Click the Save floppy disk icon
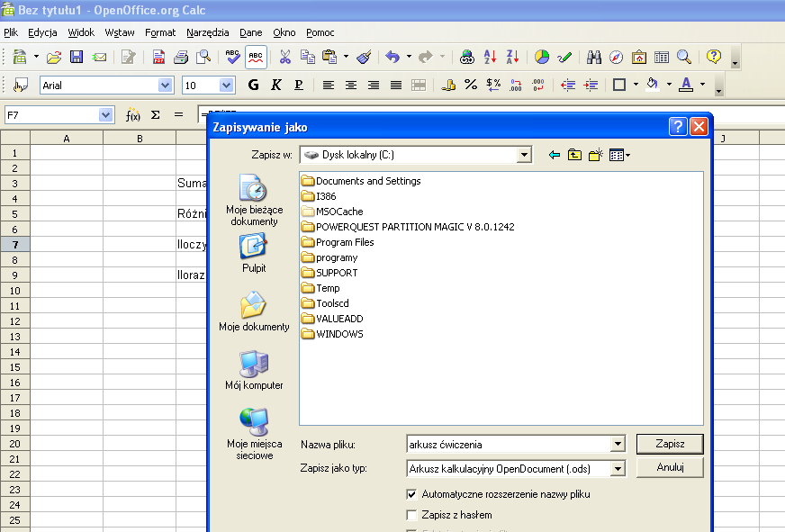 [77, 57]
